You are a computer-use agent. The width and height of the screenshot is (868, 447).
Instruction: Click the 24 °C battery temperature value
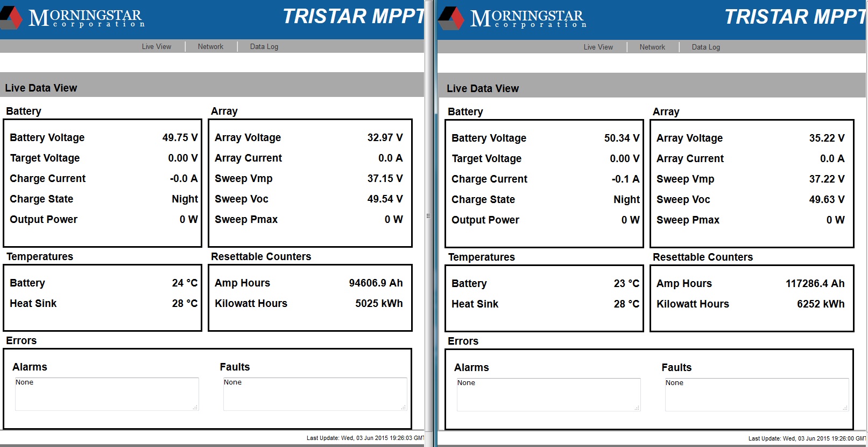pos(185,283)
